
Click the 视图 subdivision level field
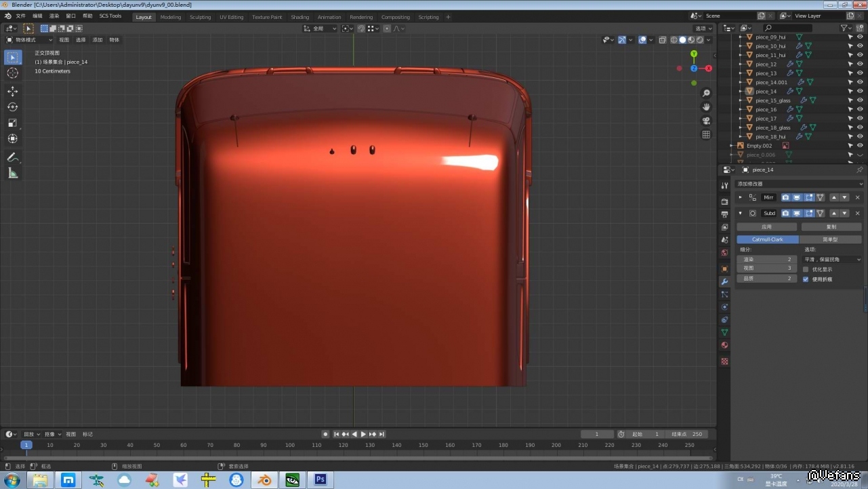tap(766, 269)
